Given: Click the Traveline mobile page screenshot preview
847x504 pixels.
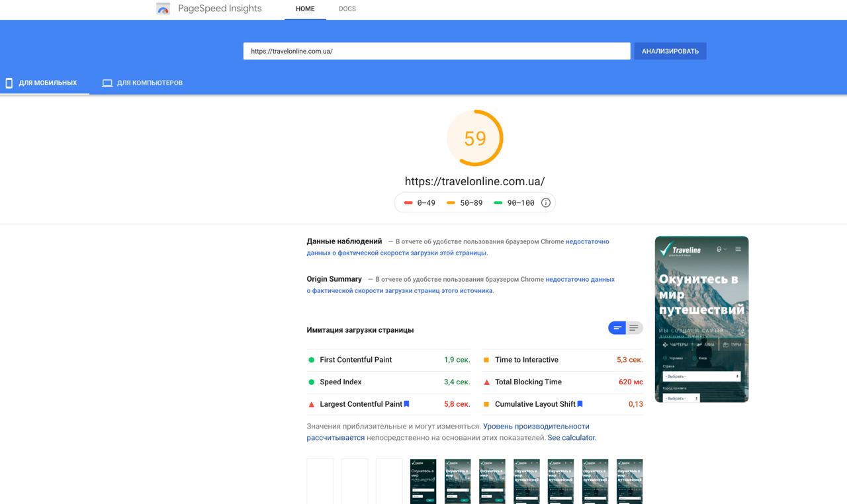Looking at the screenshot, I should point(701,319).
